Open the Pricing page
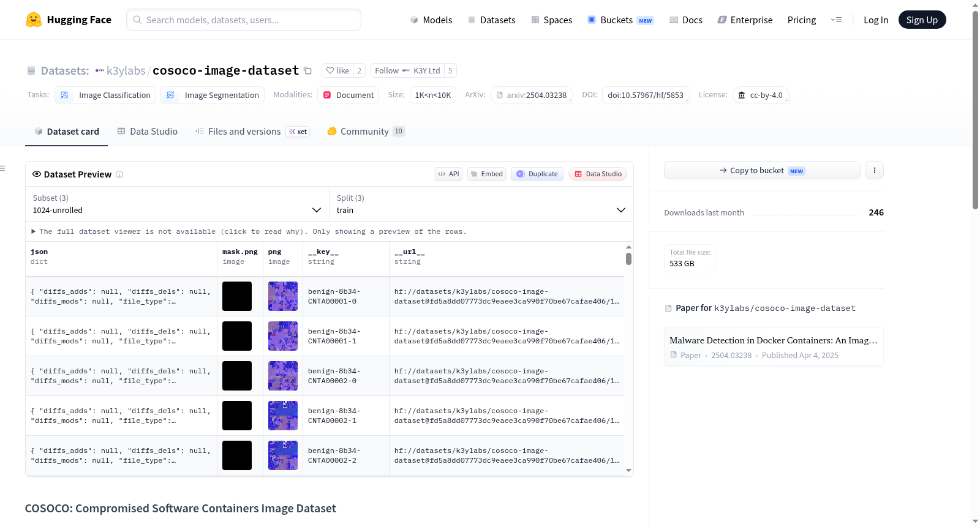The image size is (980, 527). [x=802, y=20]
